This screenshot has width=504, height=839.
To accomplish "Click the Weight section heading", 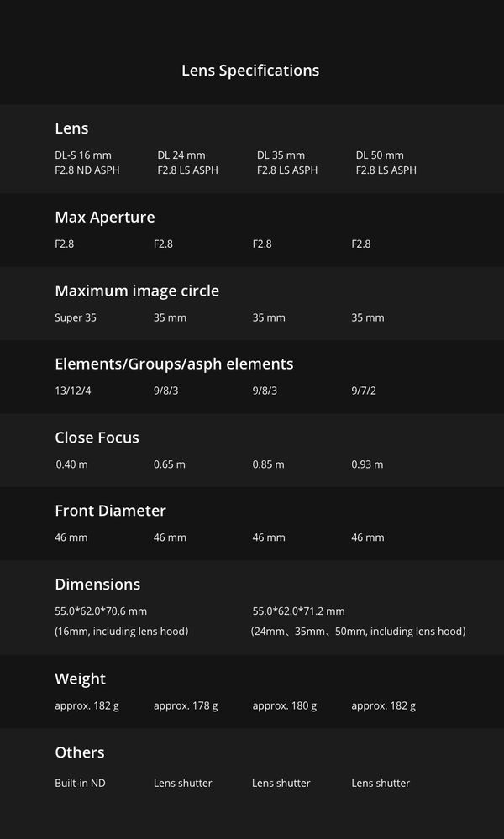I will pos(81,679).
